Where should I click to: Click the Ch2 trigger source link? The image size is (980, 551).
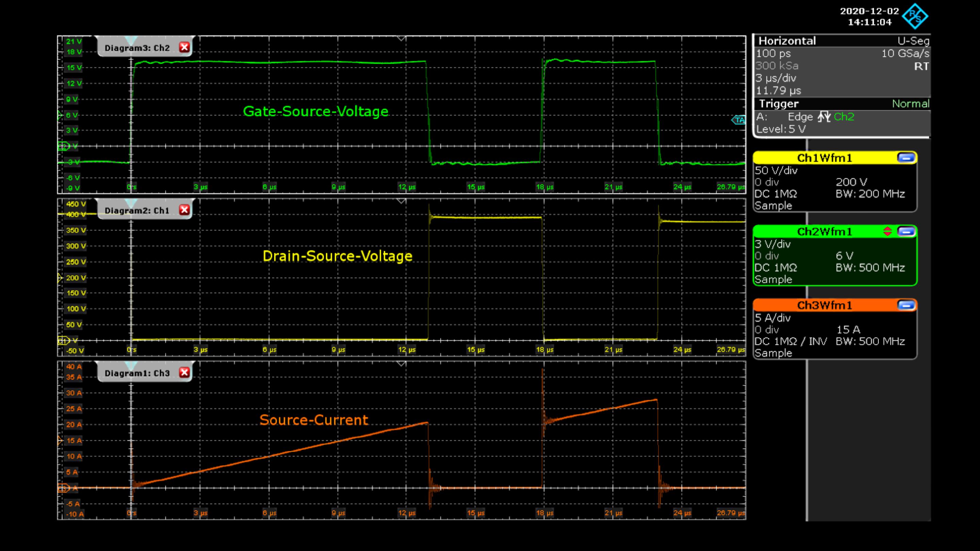[x=844, y=117]
